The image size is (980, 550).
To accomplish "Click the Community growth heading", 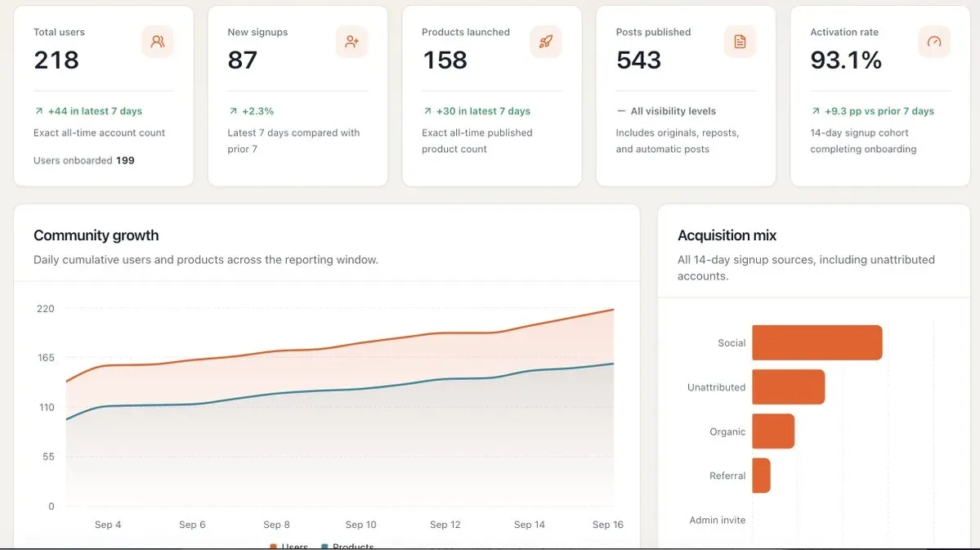I will 96,235.
